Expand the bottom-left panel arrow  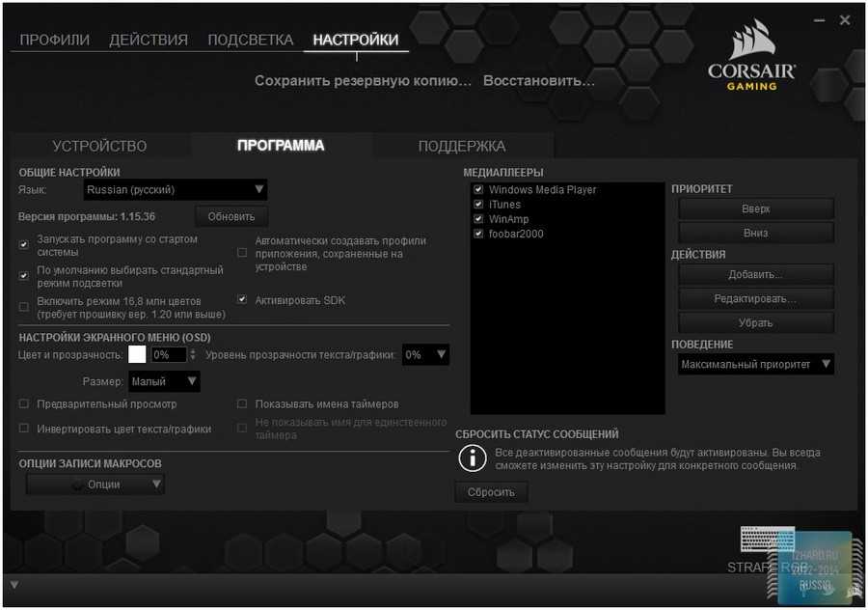(x=14, y=585)
